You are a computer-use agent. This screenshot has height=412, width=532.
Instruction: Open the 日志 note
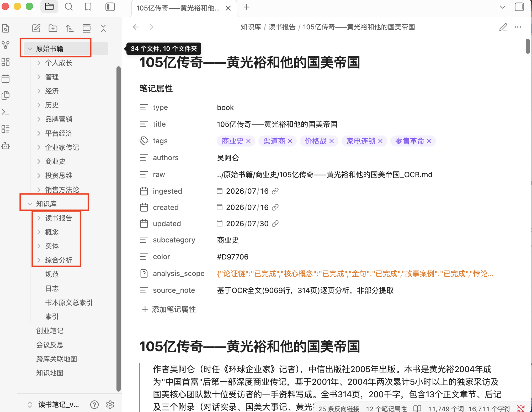[x=52, y=289]
